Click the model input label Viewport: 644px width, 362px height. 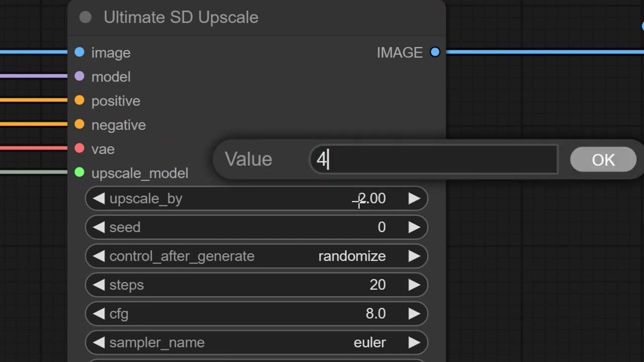[x=111, y=76]
